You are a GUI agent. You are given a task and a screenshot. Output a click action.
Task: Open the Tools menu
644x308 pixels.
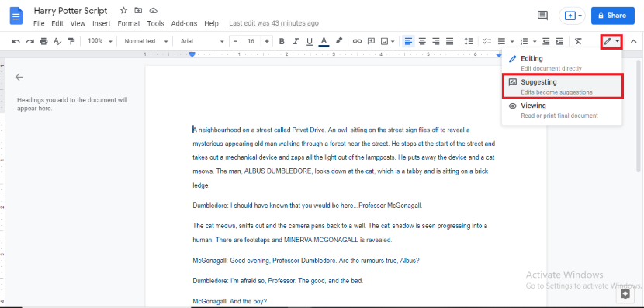pyautogui.click(x=156, y=23)
